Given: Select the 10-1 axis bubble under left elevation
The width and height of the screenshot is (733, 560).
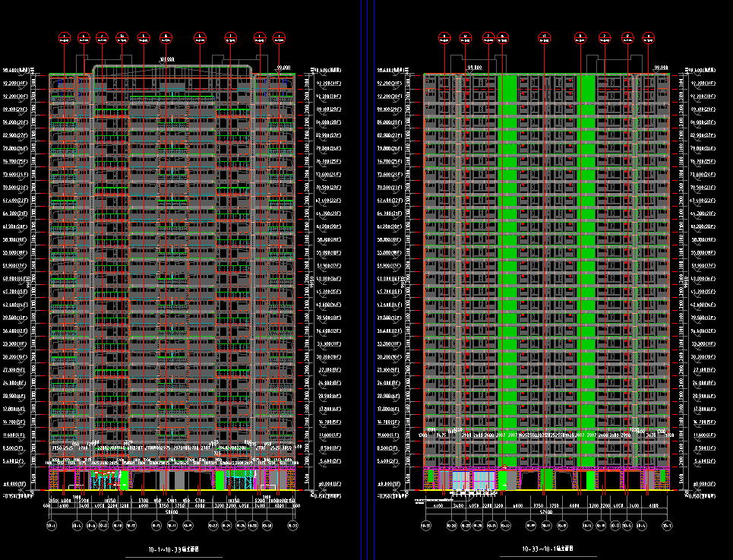Looking at the screenshot, I should pos(52,526).
